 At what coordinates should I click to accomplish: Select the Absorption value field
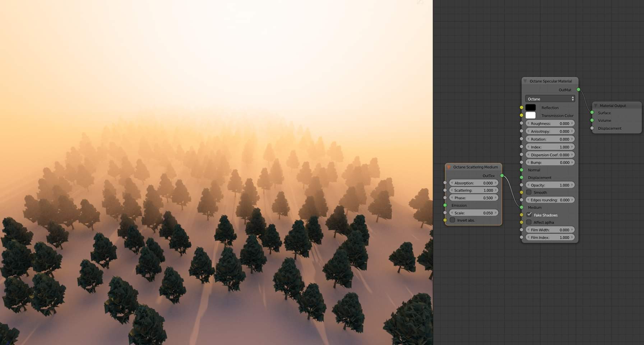tap(474, 183)
